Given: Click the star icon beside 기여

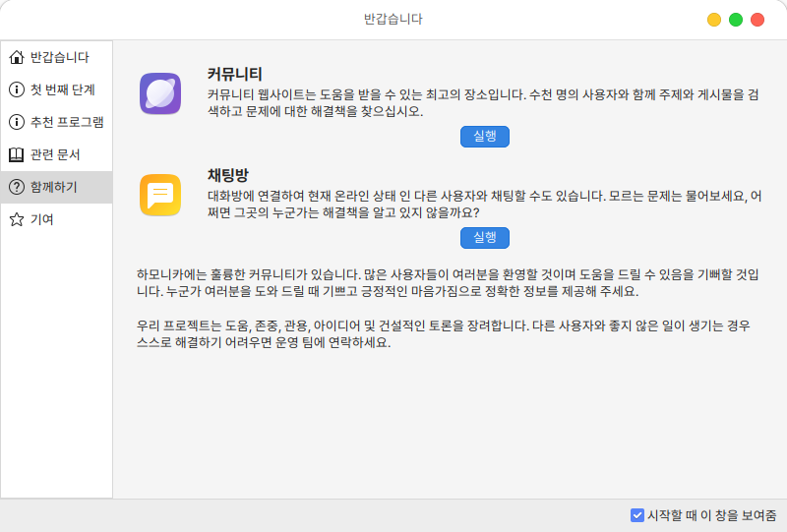Looking at the screenshot, I should pos(17,219).
